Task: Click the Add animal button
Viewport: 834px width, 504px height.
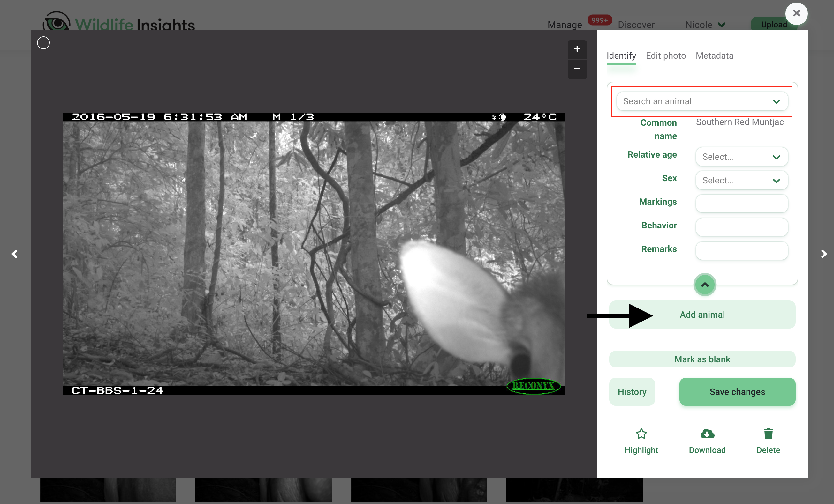Action: (702, 315)
